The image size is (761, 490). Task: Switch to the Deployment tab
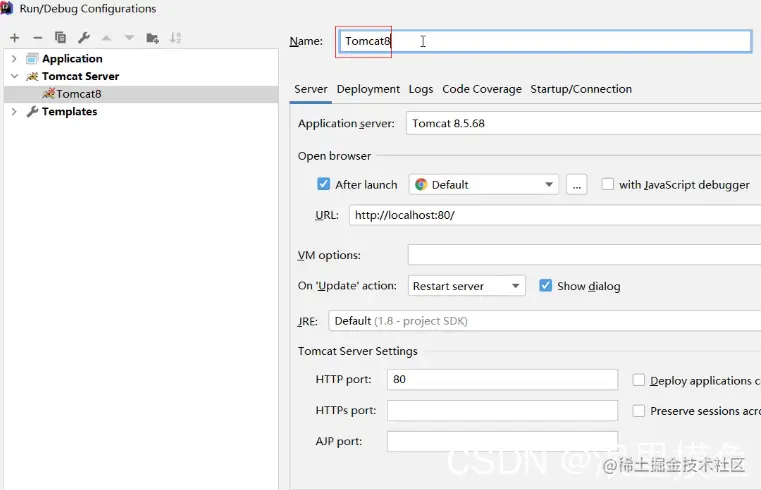pyautogui.click(x=368, y=89)
